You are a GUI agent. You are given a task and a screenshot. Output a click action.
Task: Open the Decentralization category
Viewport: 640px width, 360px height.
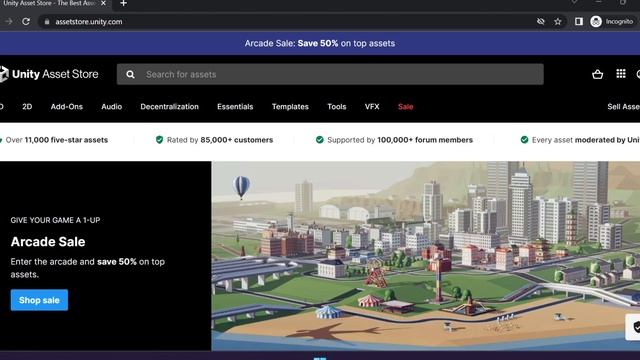(x=169, y=107)
